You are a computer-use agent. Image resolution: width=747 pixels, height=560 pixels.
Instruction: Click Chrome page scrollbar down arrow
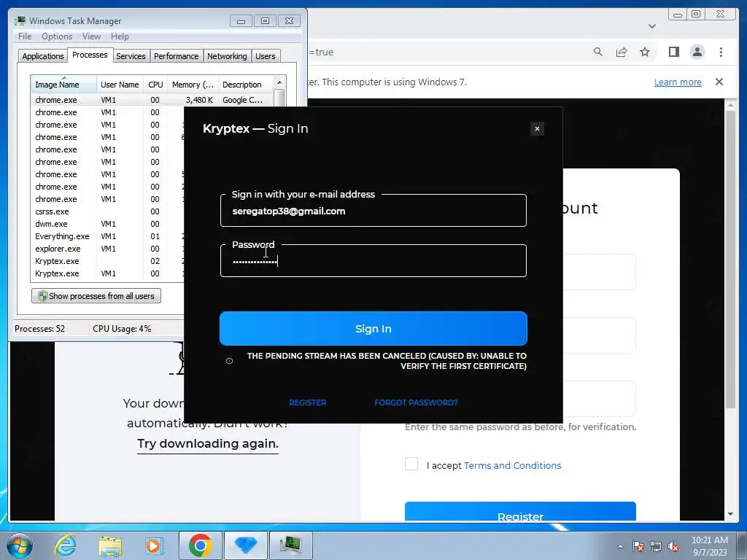click(x=731, y=514)
